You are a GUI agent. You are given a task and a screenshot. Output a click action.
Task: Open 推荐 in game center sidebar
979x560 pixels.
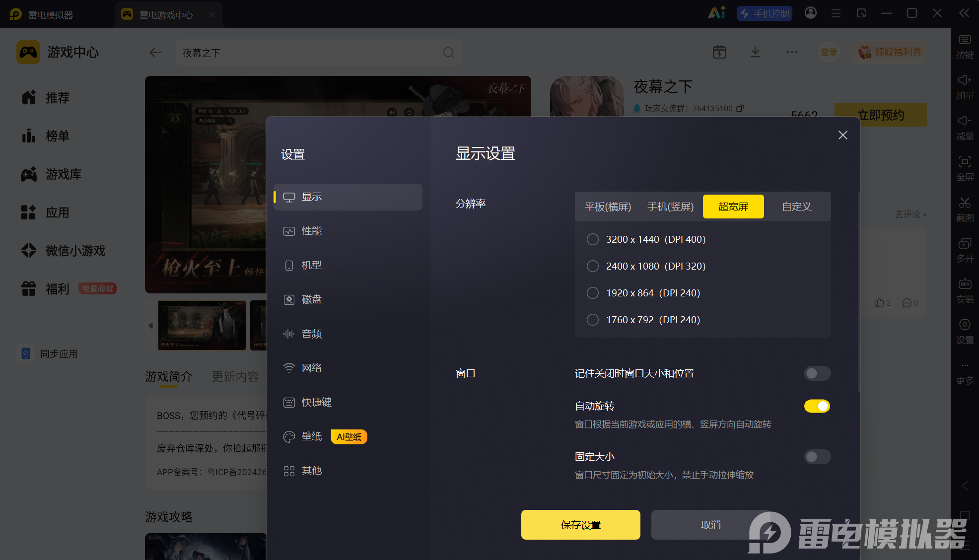pos(46,98)
